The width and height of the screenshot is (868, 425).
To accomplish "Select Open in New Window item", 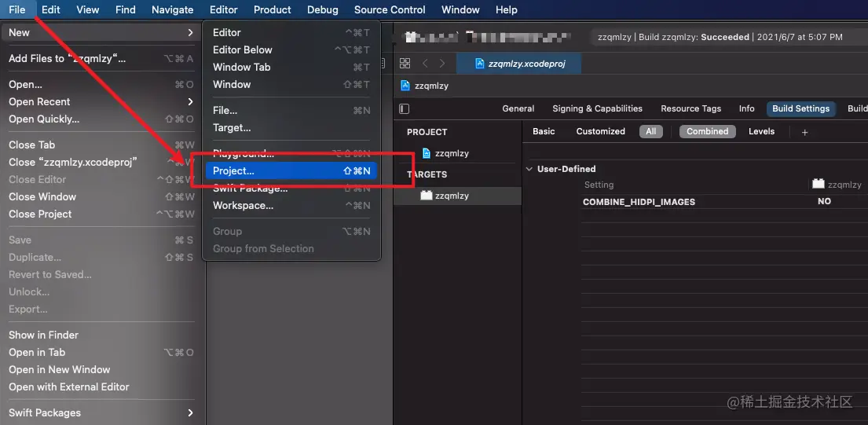I will [101, 370].
